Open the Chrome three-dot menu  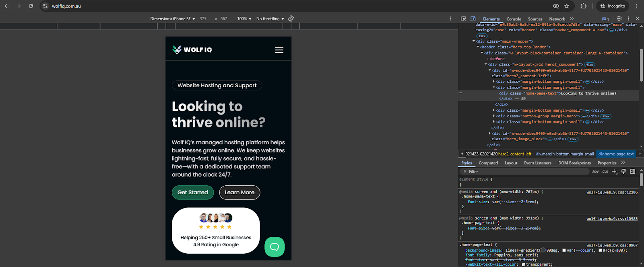point(636,6)
